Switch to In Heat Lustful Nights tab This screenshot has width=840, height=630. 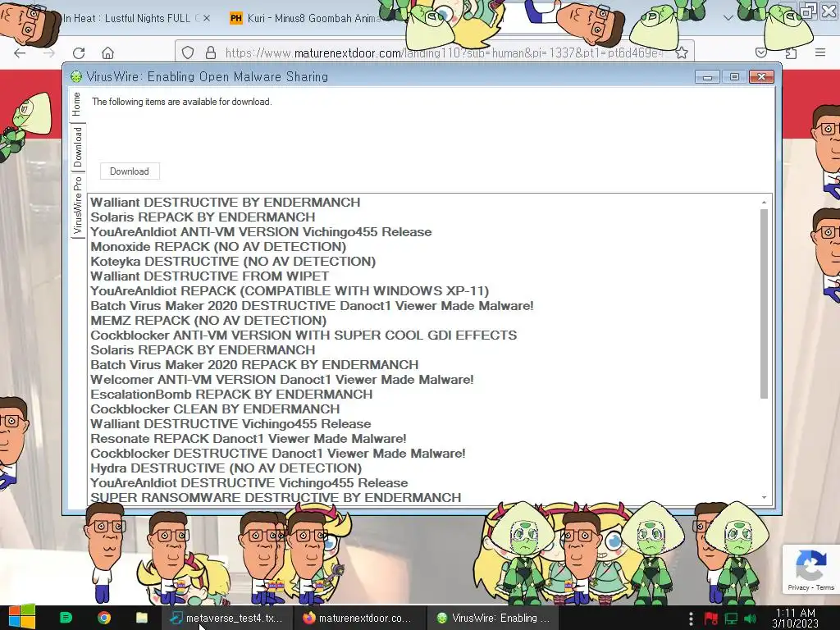point(126,18)
